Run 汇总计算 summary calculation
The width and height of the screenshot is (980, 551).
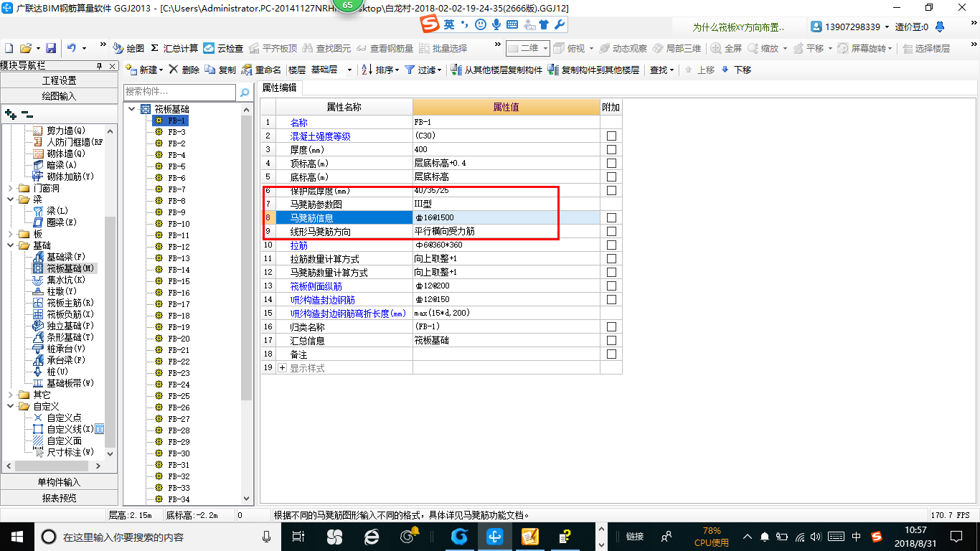[174, 48]
